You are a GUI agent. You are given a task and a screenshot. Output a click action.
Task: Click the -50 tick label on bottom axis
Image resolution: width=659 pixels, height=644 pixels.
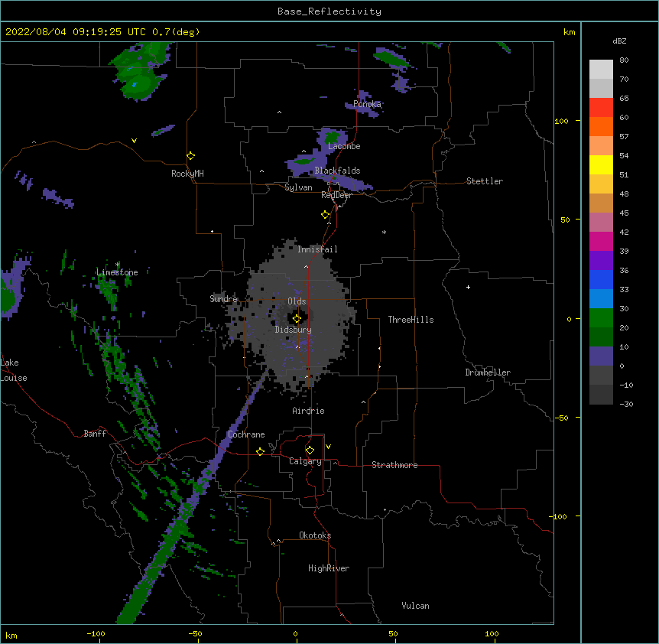[195, 633]
